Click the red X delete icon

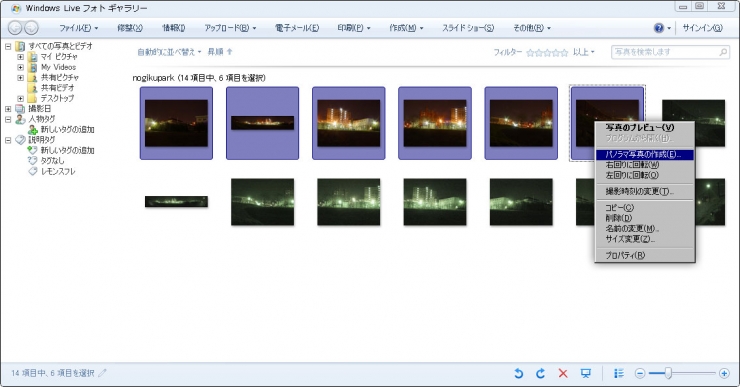pos(563,373)
